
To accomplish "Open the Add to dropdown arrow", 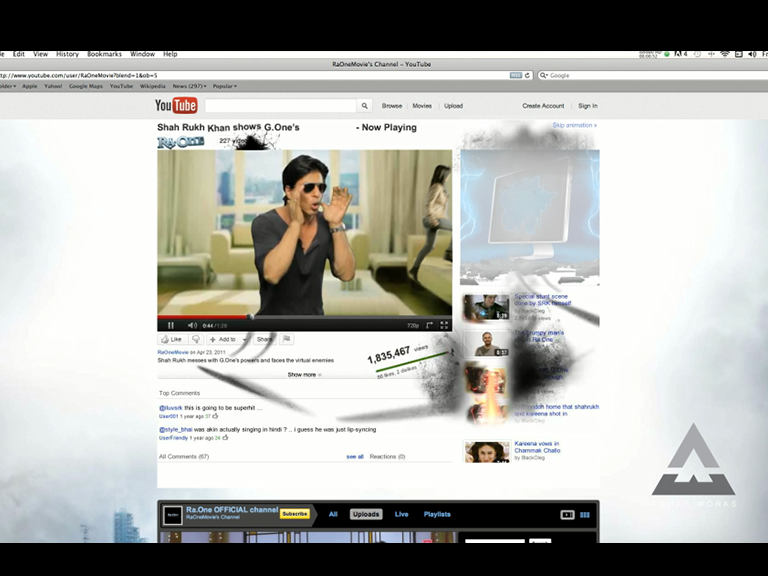I will point(244,339).
